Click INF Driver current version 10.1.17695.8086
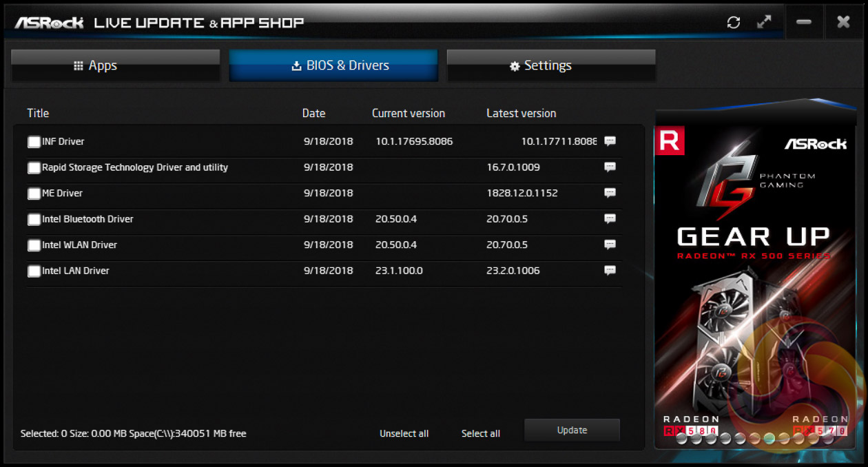 [x=414, y=141]
